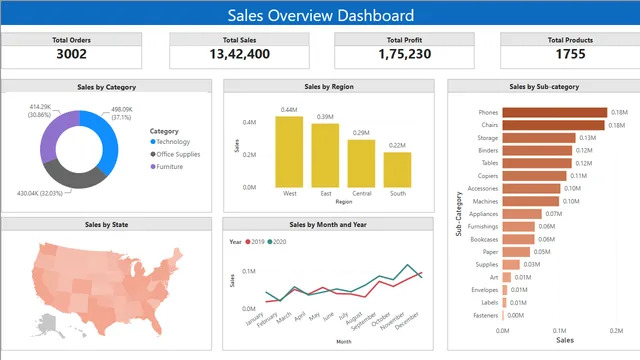Click the Fasteners sub-category label
The height and width of the screenshot is (360, 640).
coord(486,315)
